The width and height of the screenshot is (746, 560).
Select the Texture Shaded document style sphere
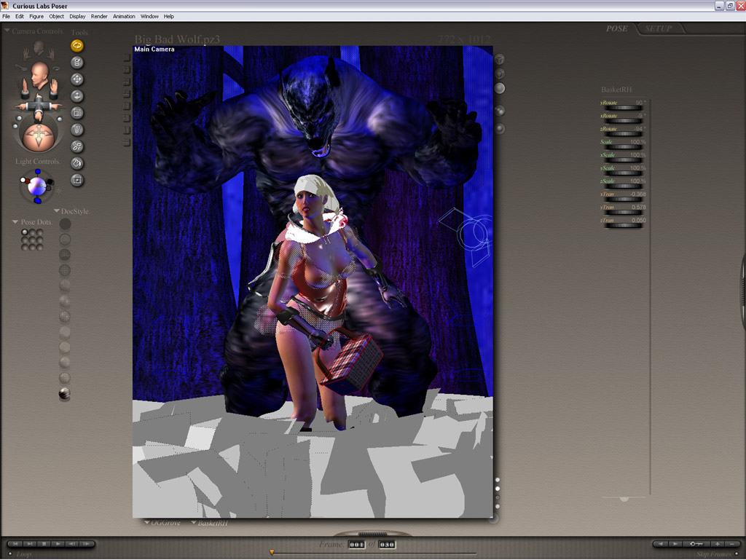coord(65,394)
